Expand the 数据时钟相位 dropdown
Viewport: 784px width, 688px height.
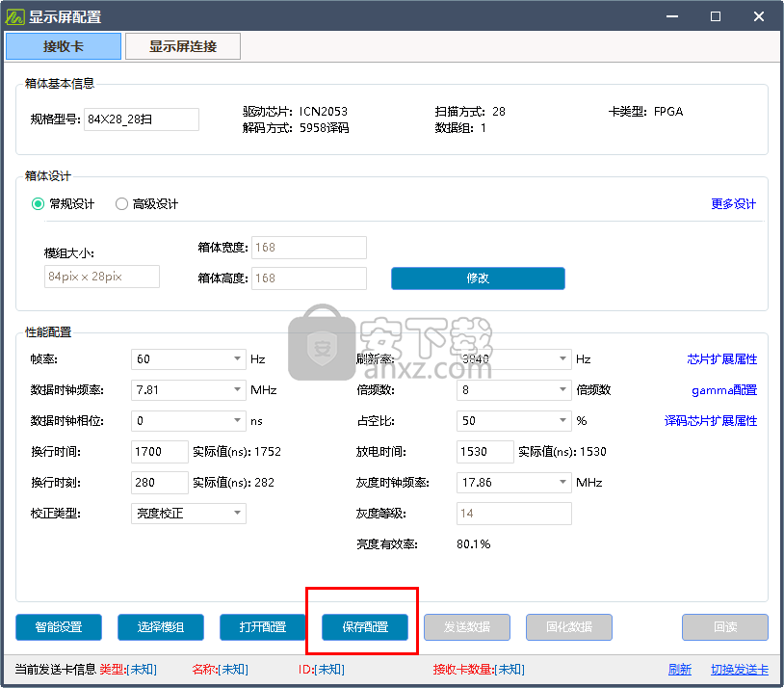point(189,421)
